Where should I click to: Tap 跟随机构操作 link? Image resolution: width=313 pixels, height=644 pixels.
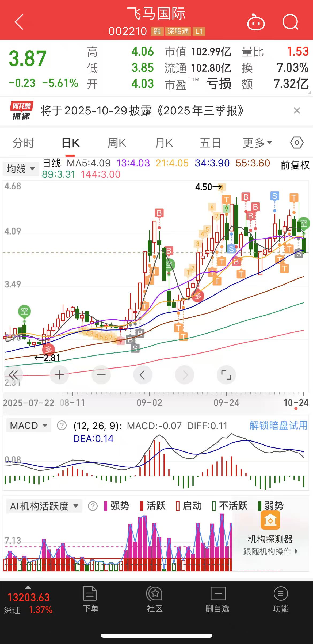[x=270, y=551]
